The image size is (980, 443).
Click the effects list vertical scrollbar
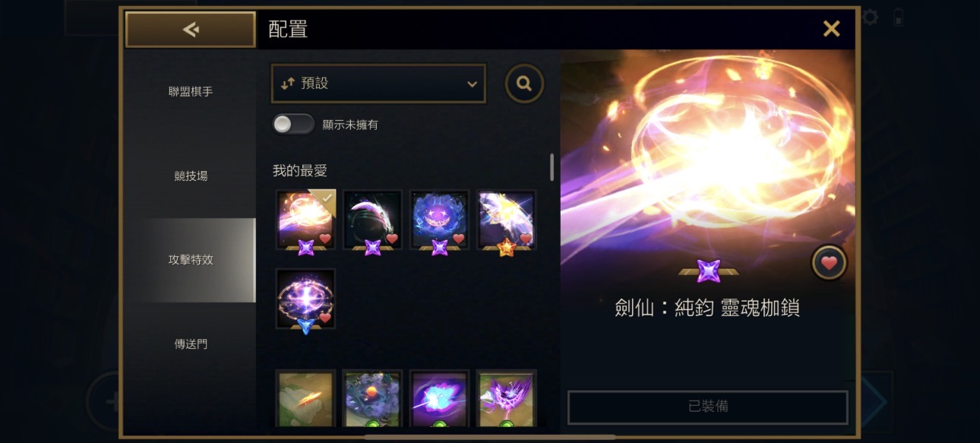tap(552, 167)
